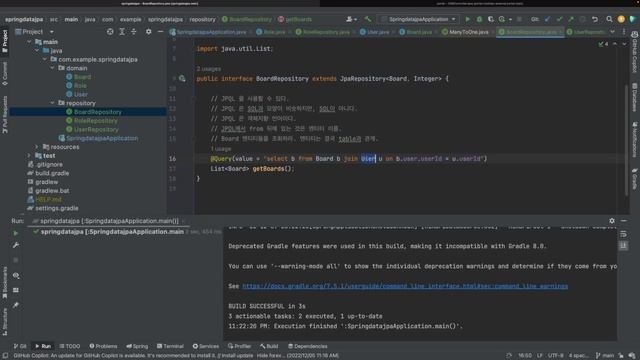Switch to SpringdatajpaApplication.java tab
This screenshot has height=360, width=640.
pos(208,31)
